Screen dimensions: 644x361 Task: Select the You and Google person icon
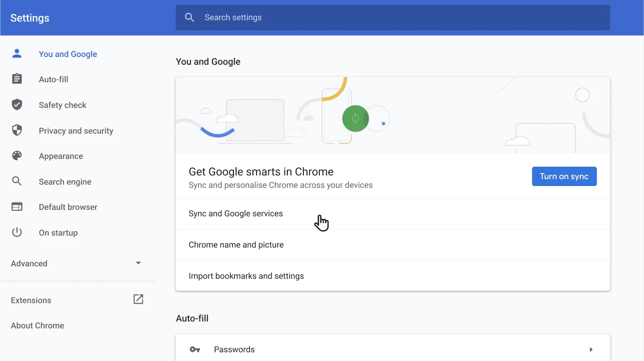click(x=17, y=53)
